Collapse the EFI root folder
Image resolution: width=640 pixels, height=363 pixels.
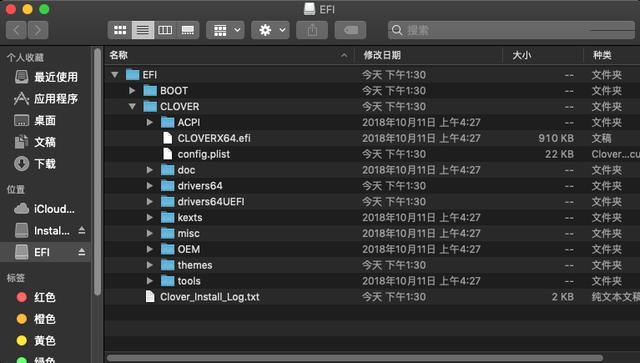115,75
